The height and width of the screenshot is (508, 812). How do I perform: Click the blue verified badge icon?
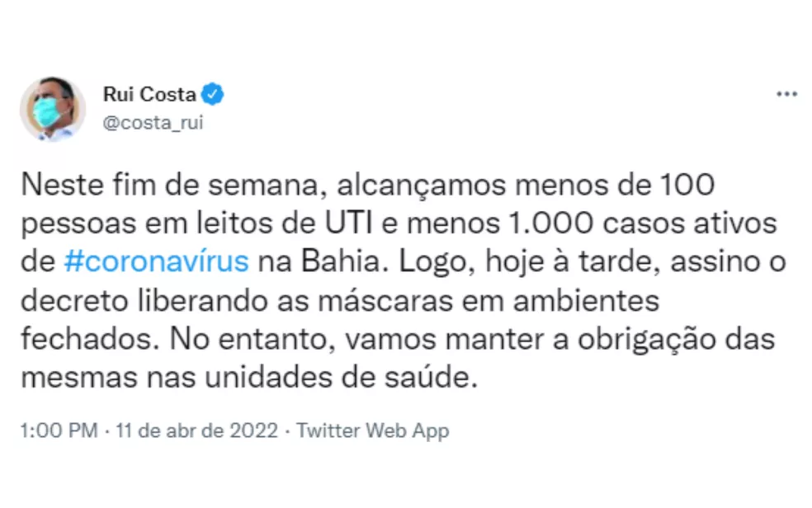(214, 94)
